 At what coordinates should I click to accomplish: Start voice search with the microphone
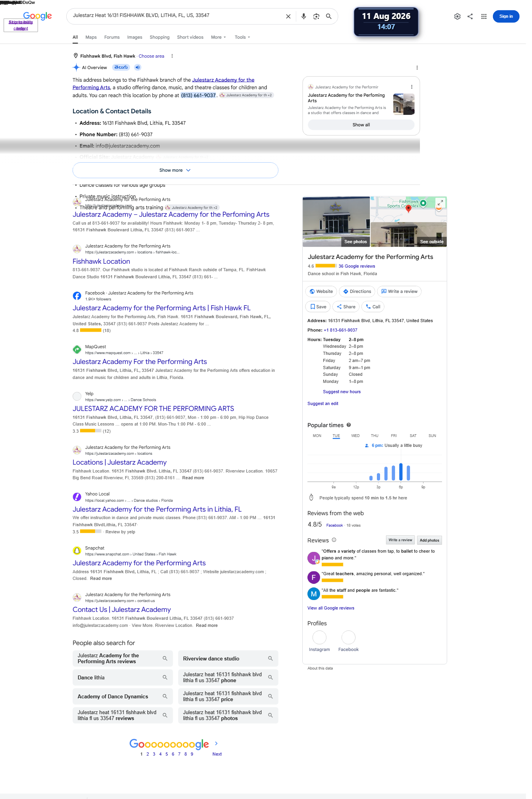coord(303,17)
